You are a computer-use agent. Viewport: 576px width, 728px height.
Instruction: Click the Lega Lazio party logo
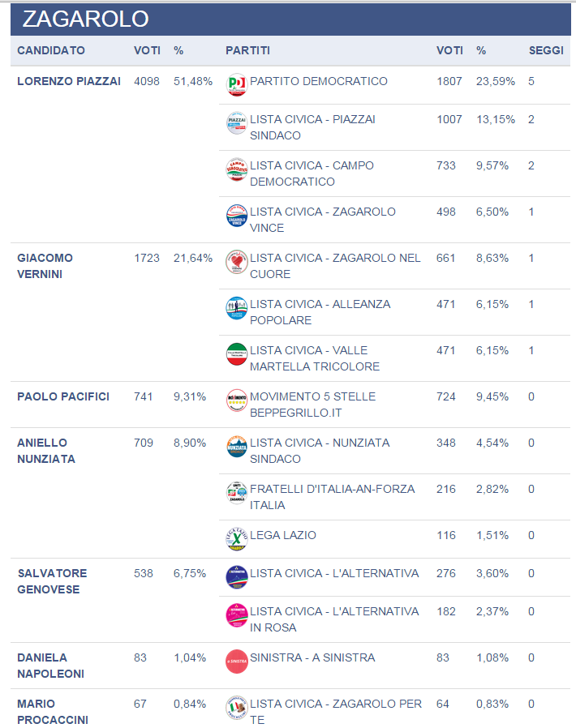[236, 539]
